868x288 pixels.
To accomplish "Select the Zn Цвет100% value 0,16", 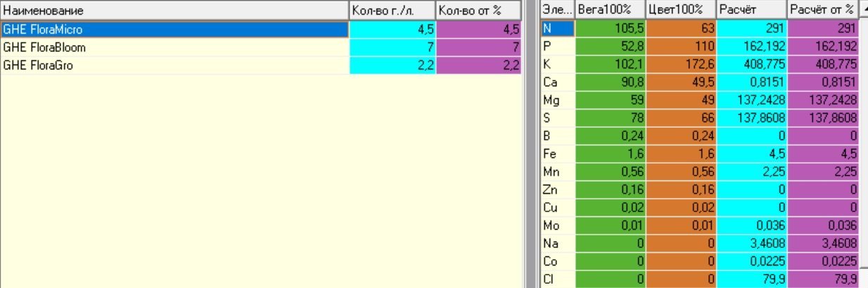I will click(x=682, y=190).
